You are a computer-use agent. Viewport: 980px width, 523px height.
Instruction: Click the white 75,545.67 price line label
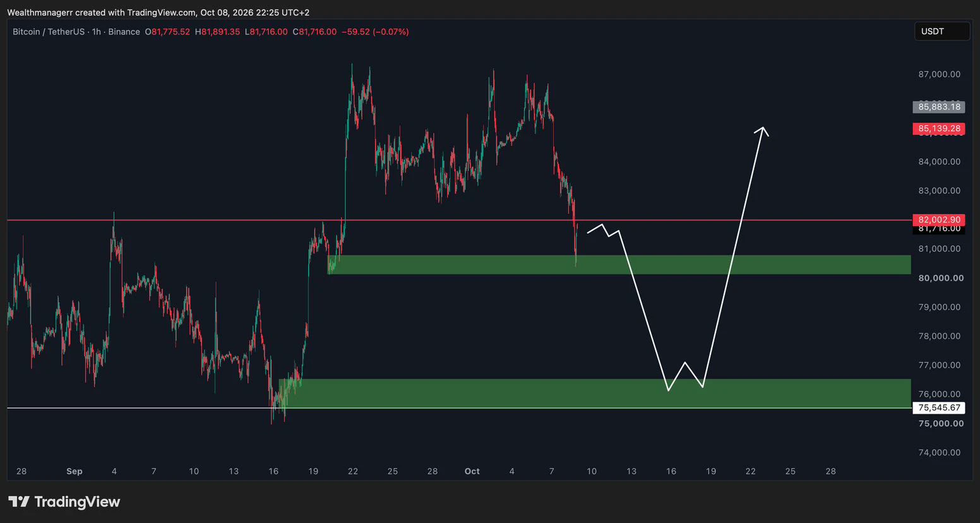[939, 408]
